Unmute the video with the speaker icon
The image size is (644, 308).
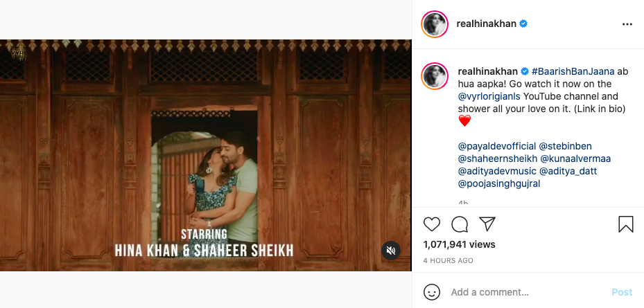[391, 251]
